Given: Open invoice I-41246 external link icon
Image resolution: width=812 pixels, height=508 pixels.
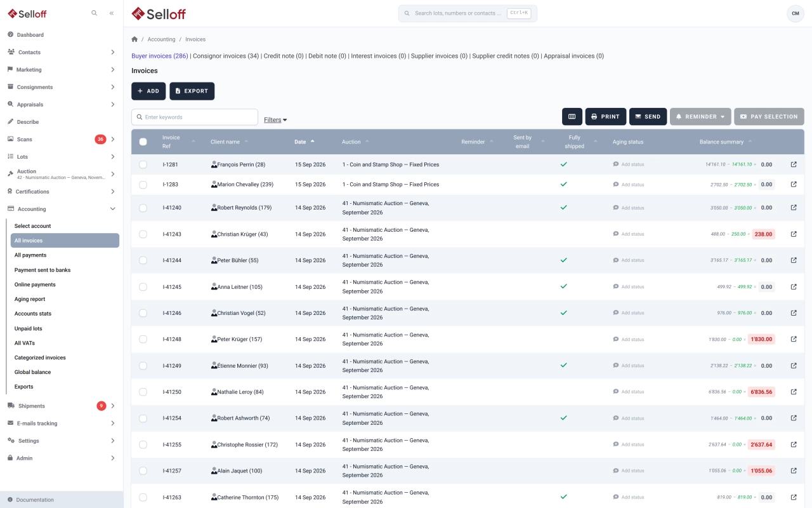Looking at the screenshot, I should [x=794, y=313].
